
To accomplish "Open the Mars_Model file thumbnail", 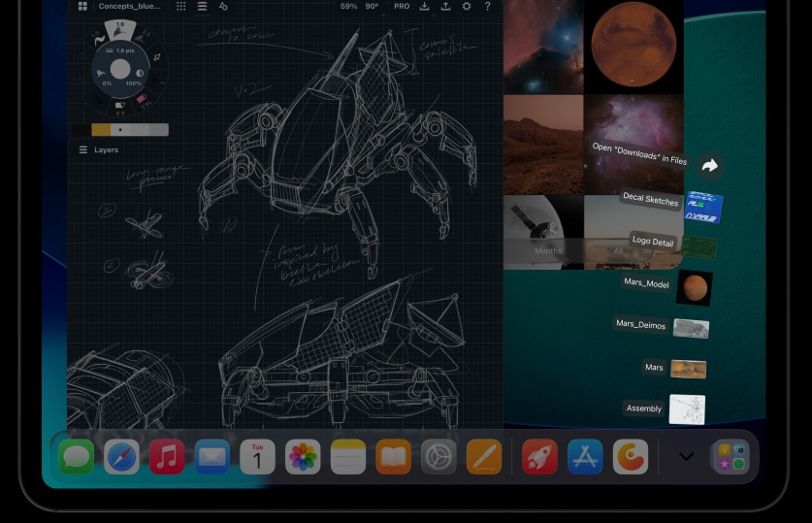I will (x=694, y=287).
